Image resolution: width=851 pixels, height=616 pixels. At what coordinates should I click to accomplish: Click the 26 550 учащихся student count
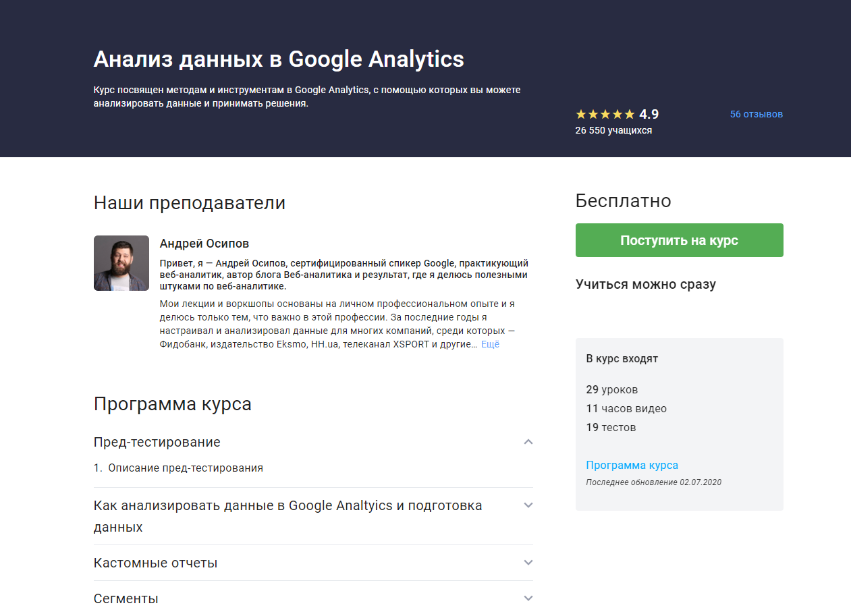pyautogui.click(x=613, y=130)
